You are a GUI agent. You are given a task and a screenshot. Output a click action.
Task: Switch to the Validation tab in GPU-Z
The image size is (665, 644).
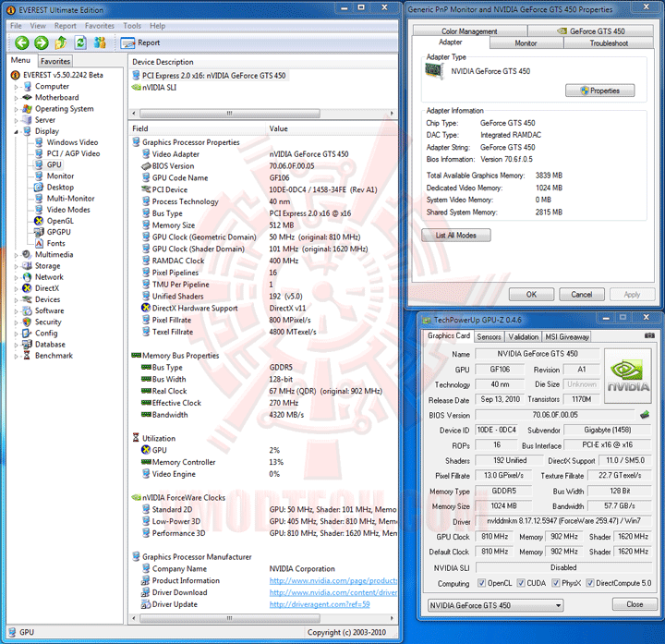524,337
